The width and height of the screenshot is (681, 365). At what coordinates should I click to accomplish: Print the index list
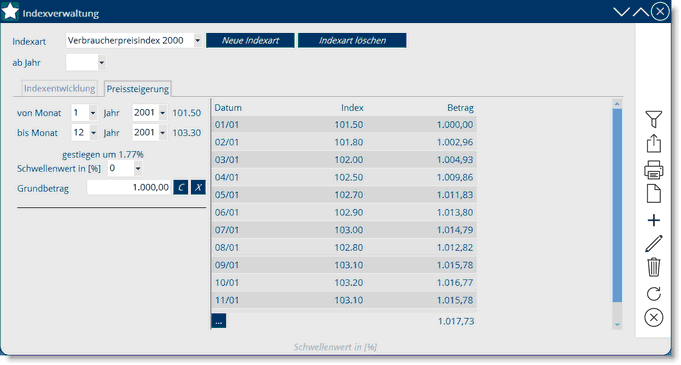pos(653,170)
